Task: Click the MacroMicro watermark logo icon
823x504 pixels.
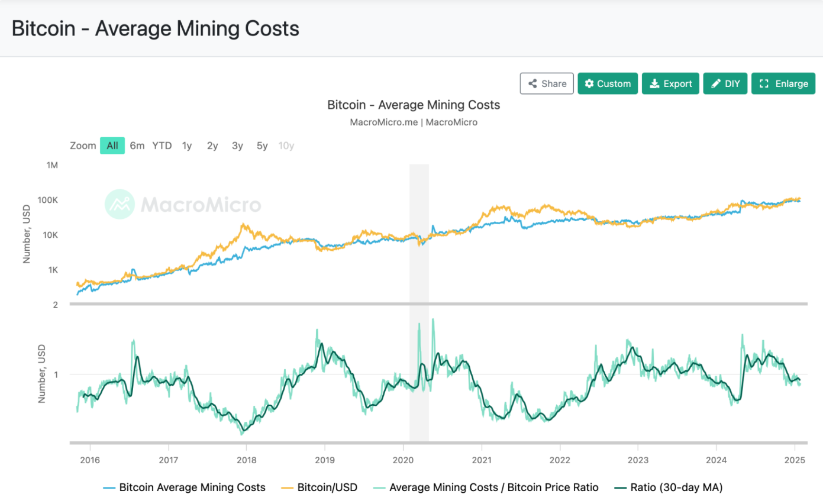Action: [x=120, y=205]
